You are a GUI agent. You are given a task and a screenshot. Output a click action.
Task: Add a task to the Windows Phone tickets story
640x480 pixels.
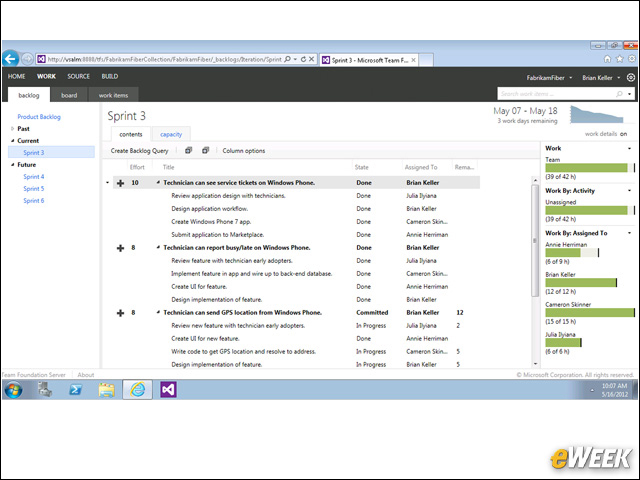[x=120, y=183]
